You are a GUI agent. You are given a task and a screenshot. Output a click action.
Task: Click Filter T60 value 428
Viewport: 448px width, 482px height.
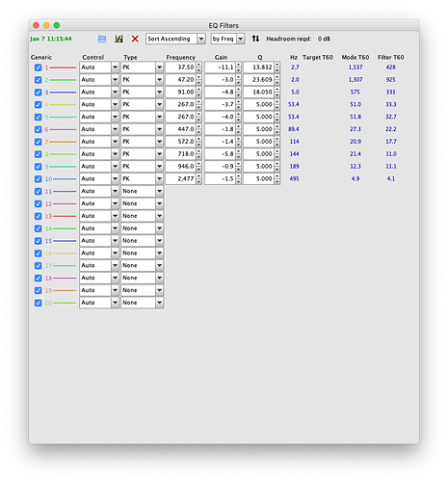tap(391, 67)
